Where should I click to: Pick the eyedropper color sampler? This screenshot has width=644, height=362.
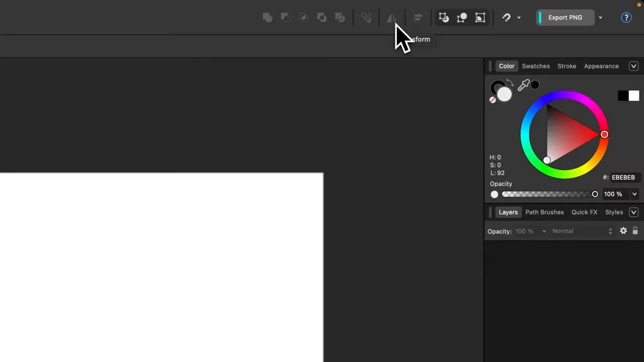coord(523,85)
